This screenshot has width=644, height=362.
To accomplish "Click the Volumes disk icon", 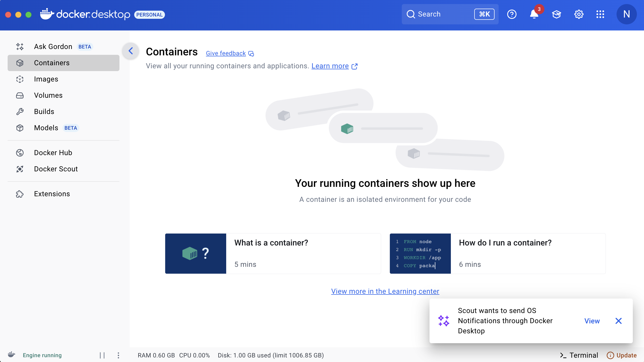I will pyautogui.click(x=20, y=95).
